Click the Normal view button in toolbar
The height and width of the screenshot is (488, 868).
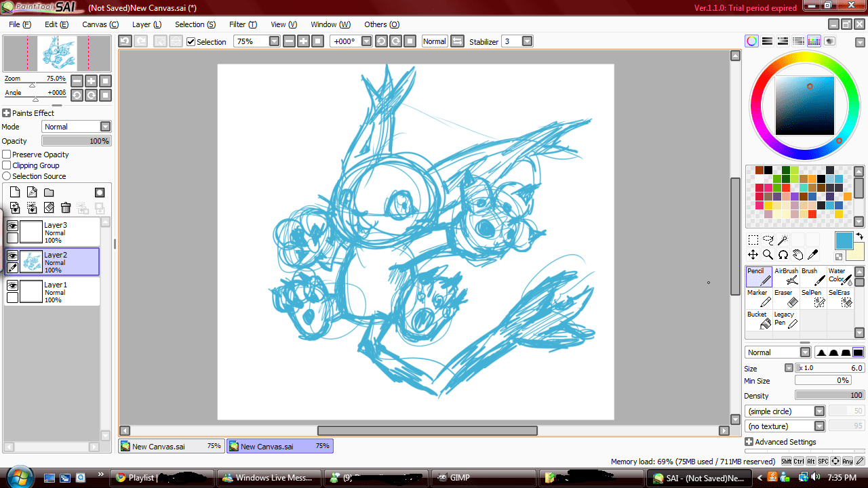(434, 41)
